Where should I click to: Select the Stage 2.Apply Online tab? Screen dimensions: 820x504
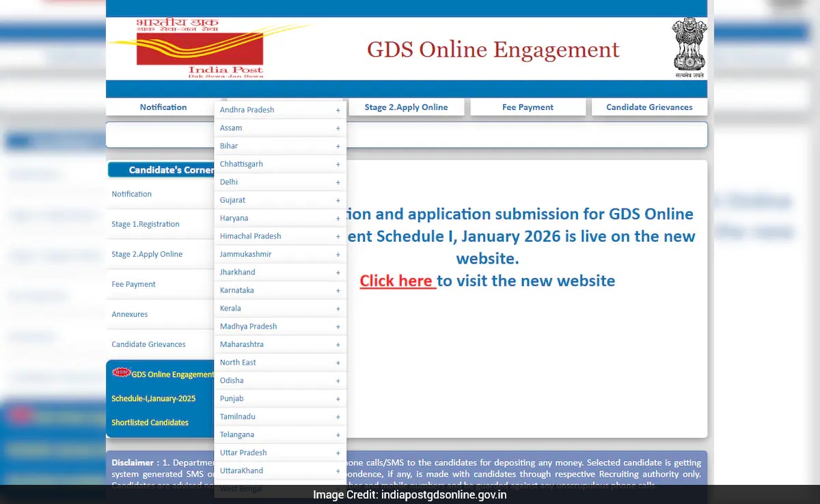(406, 107)
